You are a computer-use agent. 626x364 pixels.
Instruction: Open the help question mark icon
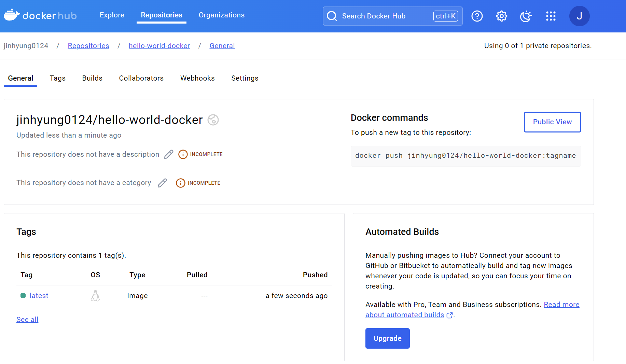pos(477,16)
